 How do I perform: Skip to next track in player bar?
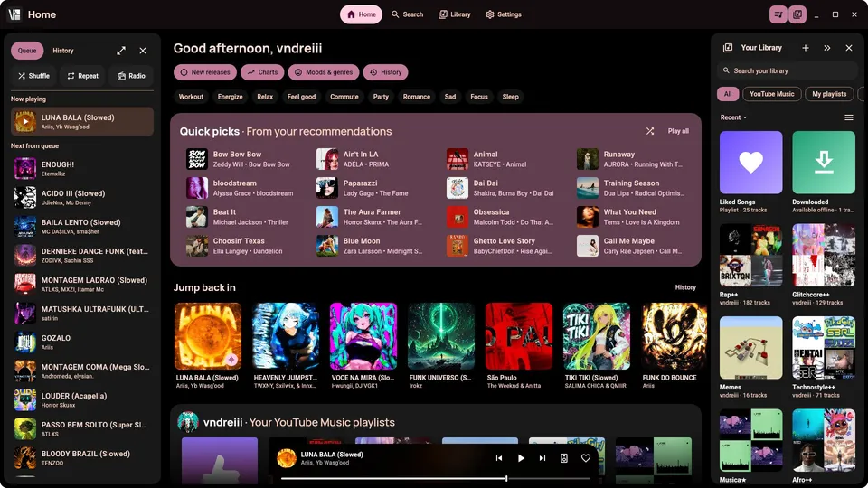(542, 458)
